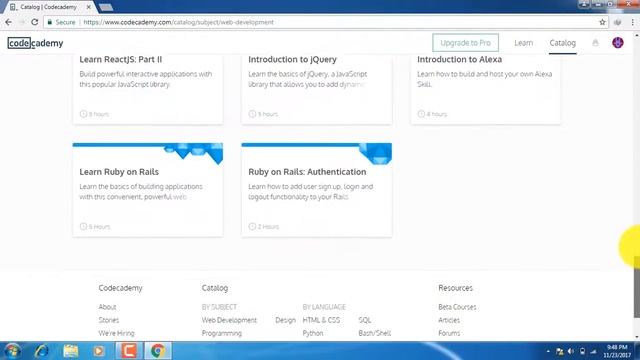Click the volume speaker tray icon
This screenshot has height=360, width=640.
(571, 351)
